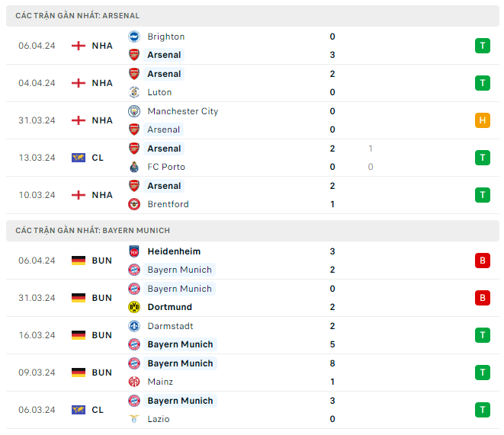Click the Lazio club crest
The image size is (504, 435).
pyautogui.click(x=134, y=419)
